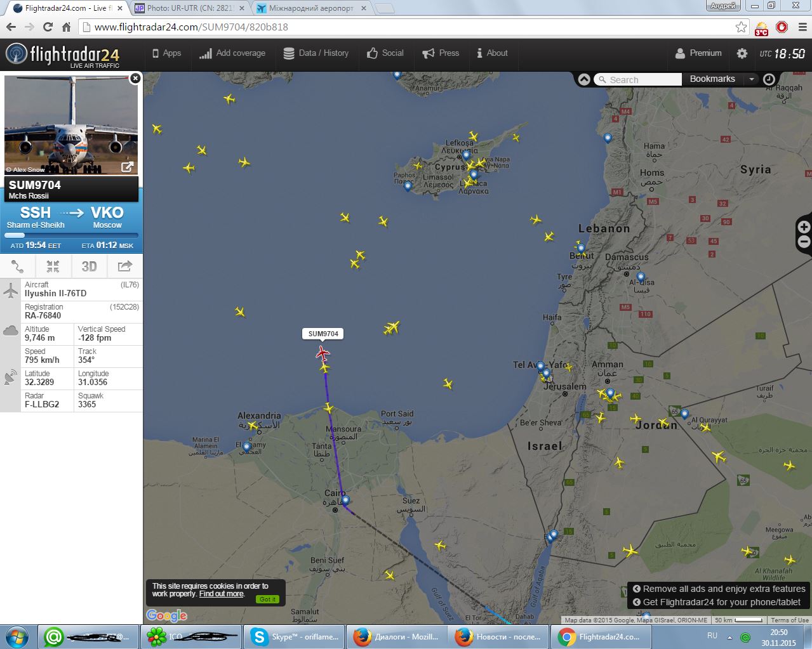The image size is (812, 649).
Task: Open the 3D cockpit view
Action: (89, 266)
